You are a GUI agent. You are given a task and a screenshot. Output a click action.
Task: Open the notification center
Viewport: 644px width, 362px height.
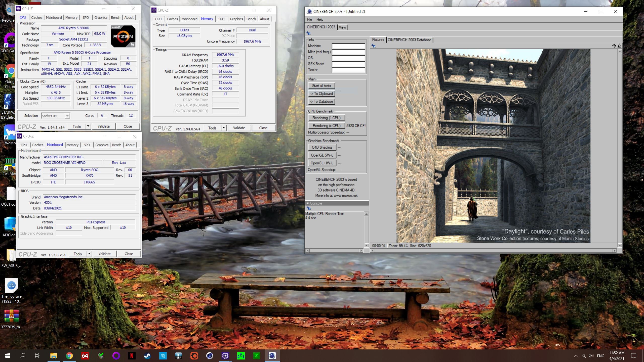634,356
